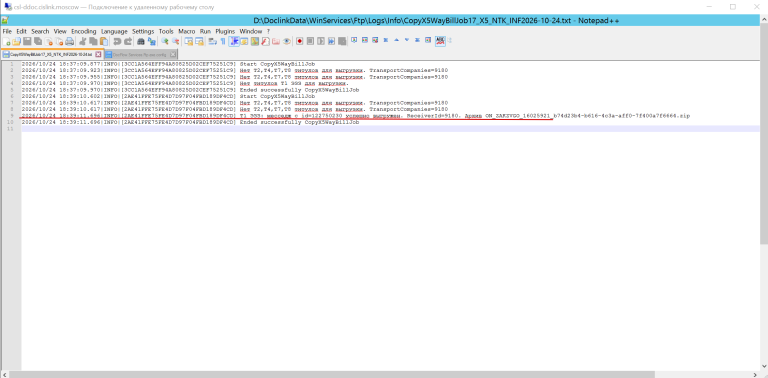Open the Tools menu
The width and height of the screenshot is (768, 378).
point(166,31)
